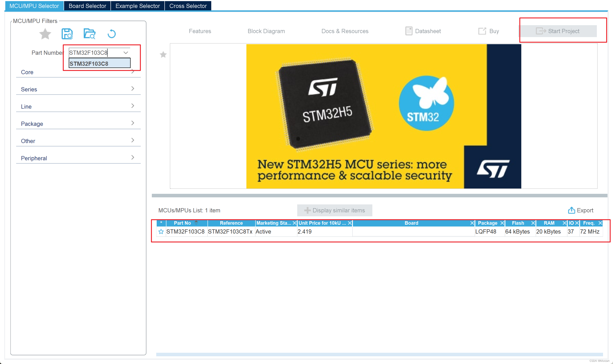Remove the Flash column
The width and height of the screenshot is (613, 364).
(x=533, y=223)
